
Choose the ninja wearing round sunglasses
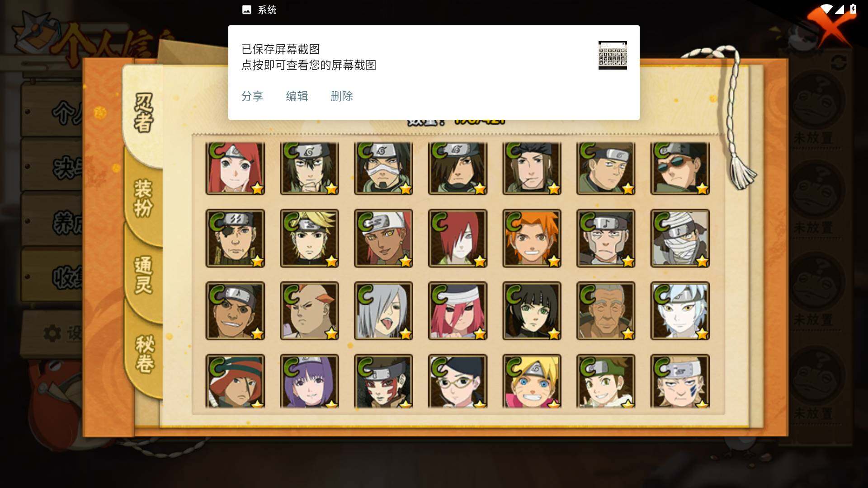[x=680, y=169]
